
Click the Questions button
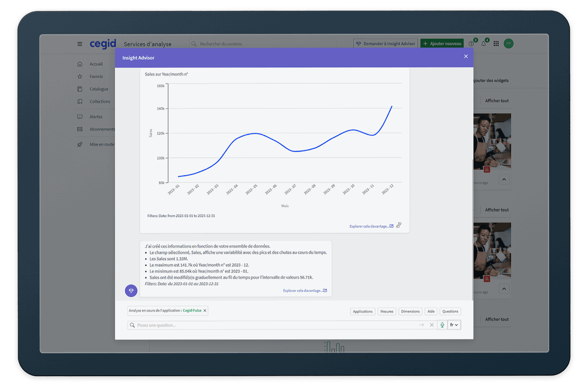pyautogui.click(x=450, y=312)
